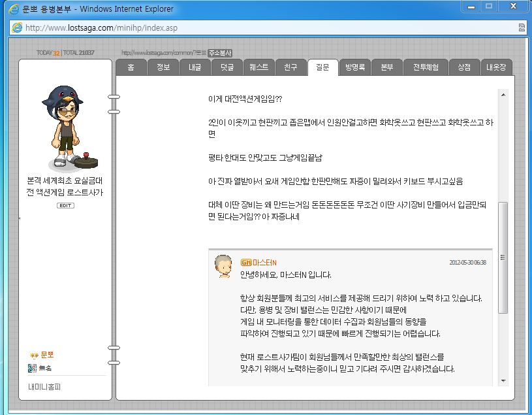Click the vertical scrollbar thumb
The image size is (532, 415).
point(503,257)
